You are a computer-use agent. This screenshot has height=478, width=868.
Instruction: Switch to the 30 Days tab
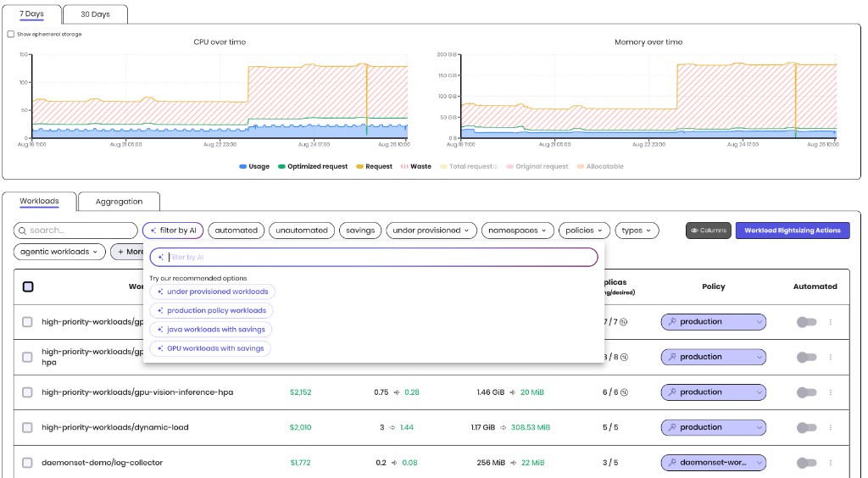pos(95,14)
